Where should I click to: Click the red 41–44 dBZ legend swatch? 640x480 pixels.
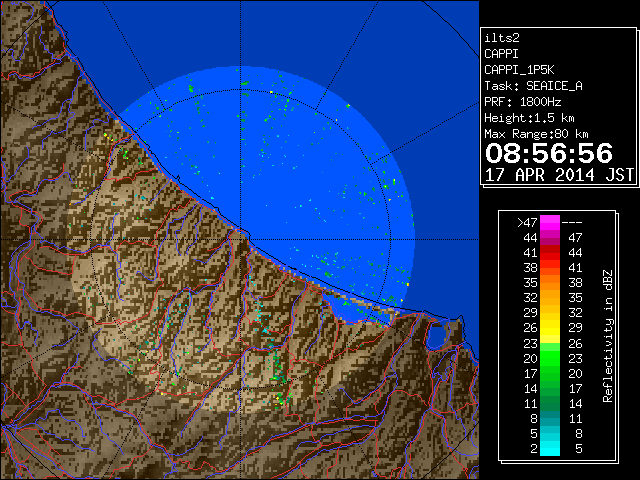click(x=550, y=253)
